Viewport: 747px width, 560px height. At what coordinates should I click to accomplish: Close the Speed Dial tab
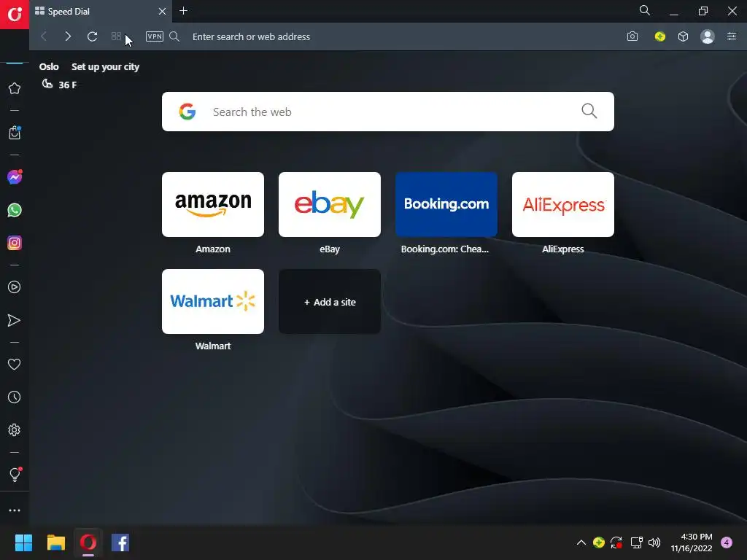(x=162, y=12)
